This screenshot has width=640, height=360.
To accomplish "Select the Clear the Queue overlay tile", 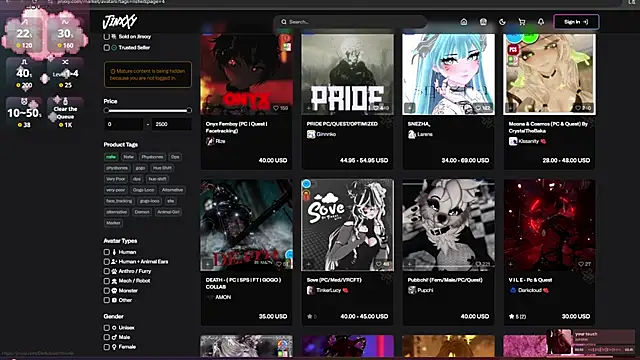I will (x=65, y=112).
